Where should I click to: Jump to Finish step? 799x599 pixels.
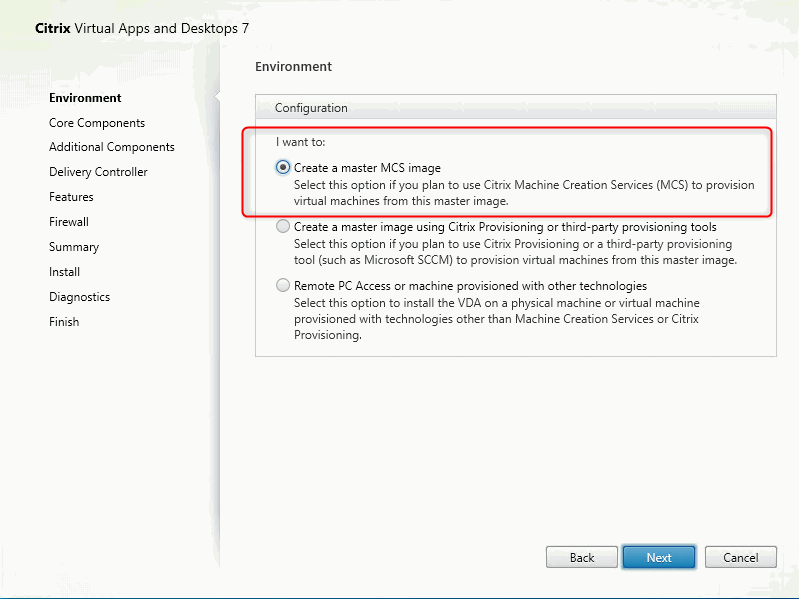64,321
